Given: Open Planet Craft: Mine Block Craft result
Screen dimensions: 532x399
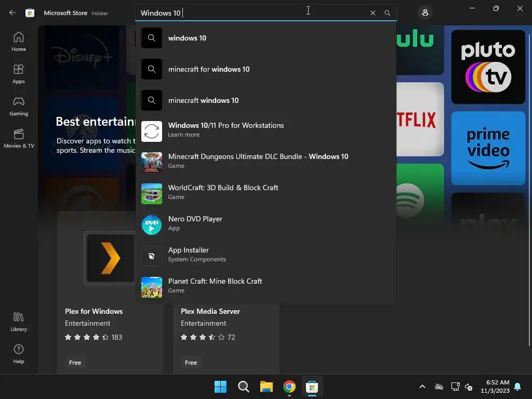Looking at the screenshot, I should 265,287.
